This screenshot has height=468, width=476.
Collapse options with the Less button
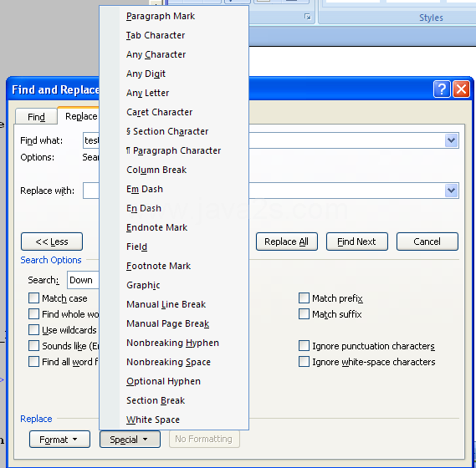[52, 242]
